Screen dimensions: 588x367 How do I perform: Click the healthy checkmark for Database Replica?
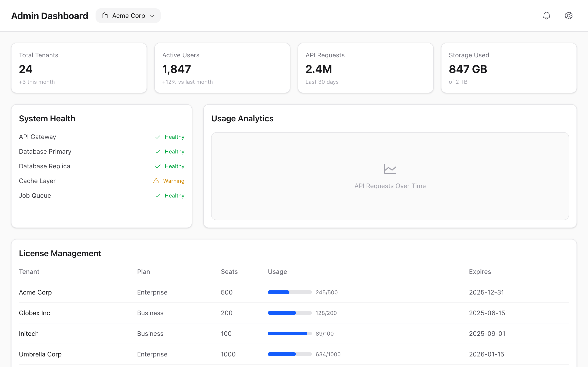(x=158, y=166)
